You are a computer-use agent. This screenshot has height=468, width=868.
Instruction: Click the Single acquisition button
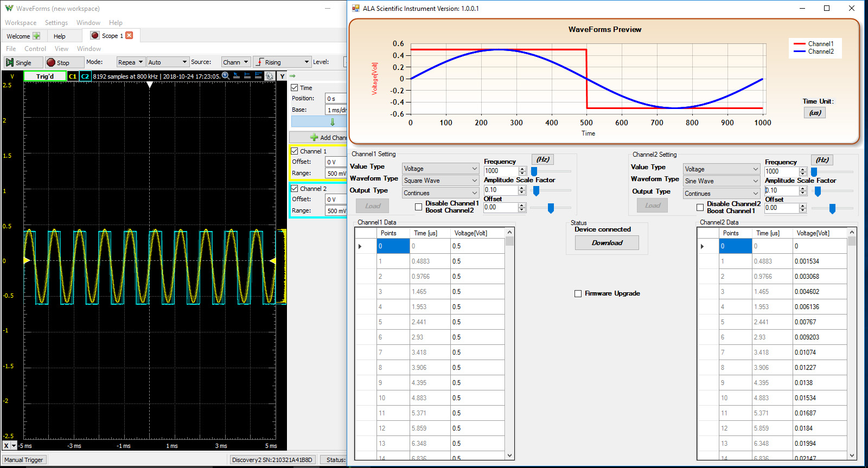point(23,62)
